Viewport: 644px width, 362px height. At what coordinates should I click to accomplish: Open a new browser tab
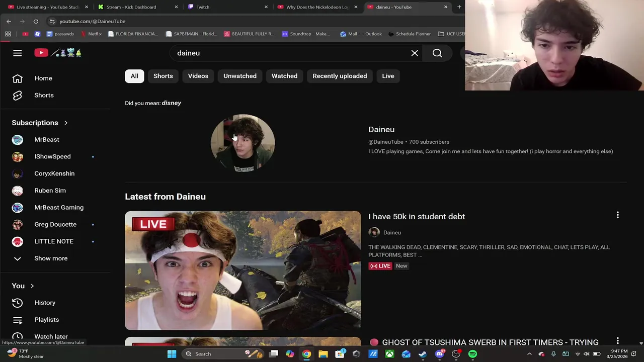tap(459, 7)
